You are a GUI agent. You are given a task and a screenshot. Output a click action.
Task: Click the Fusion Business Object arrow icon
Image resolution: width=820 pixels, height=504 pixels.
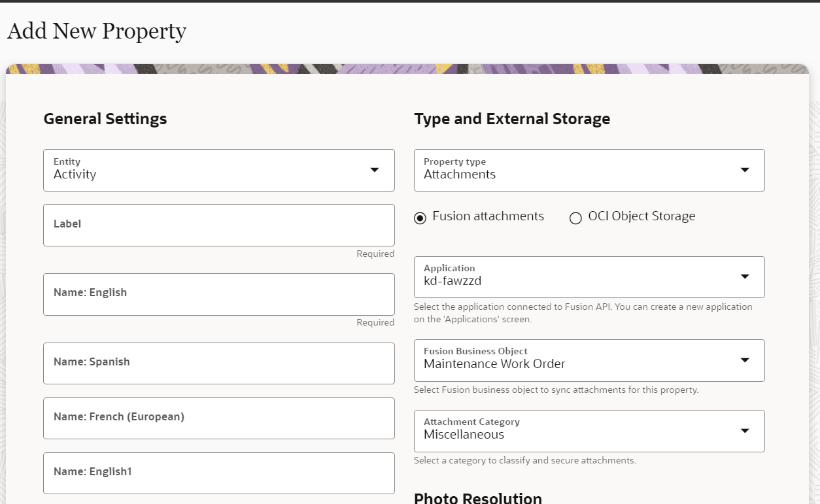pos(744,360)
